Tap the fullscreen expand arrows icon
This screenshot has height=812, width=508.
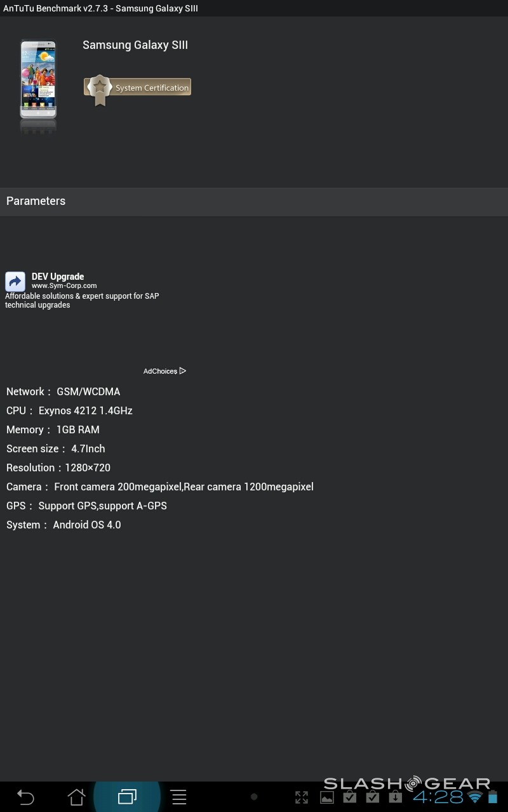tap(302, 797)
